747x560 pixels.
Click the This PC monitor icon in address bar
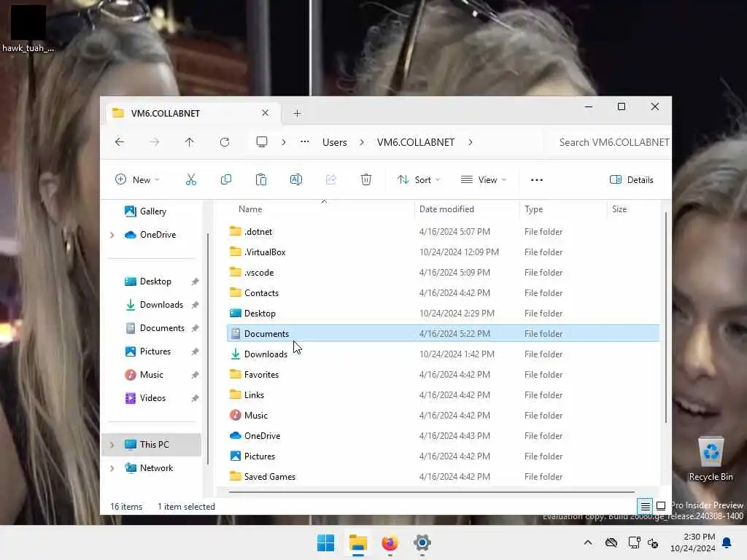(x=262, y=142)
